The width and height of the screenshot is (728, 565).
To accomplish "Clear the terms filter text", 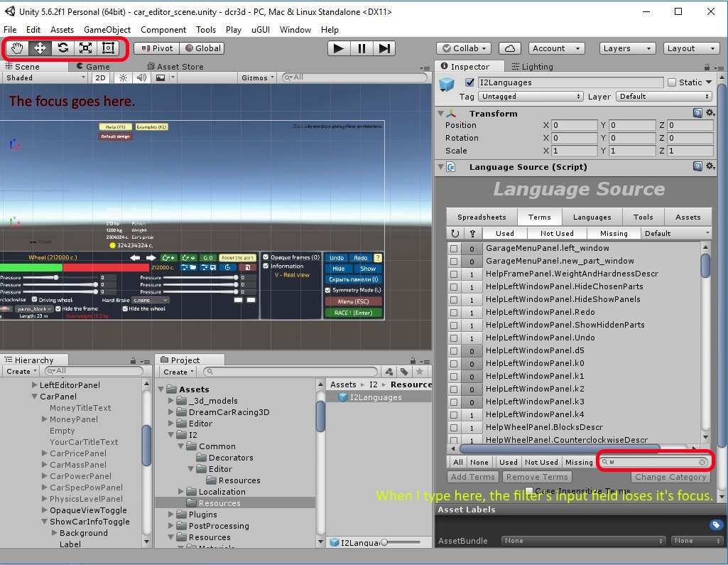I will point(702,462).
